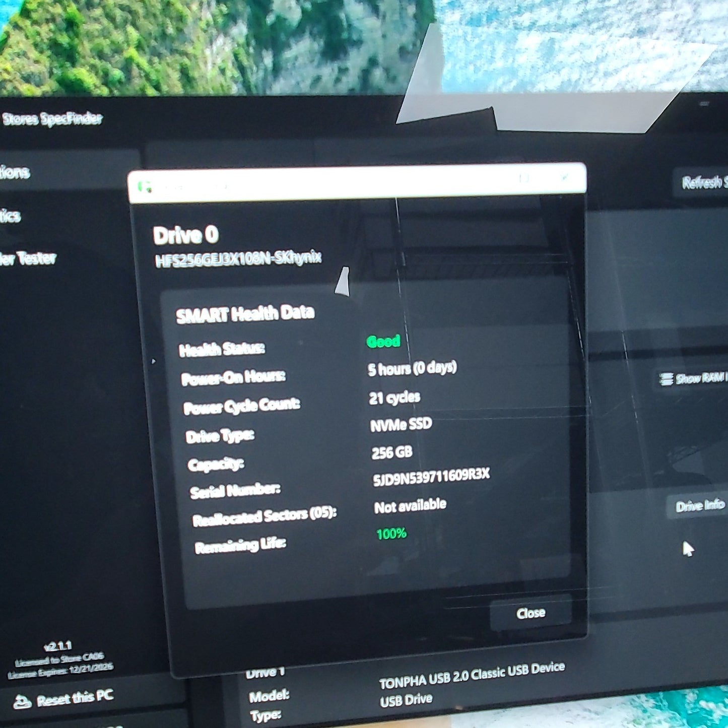The width and height of the screenshot is (728, 728).
Task: Click the 'License Expires' date line
Action: tap(60, 671)
